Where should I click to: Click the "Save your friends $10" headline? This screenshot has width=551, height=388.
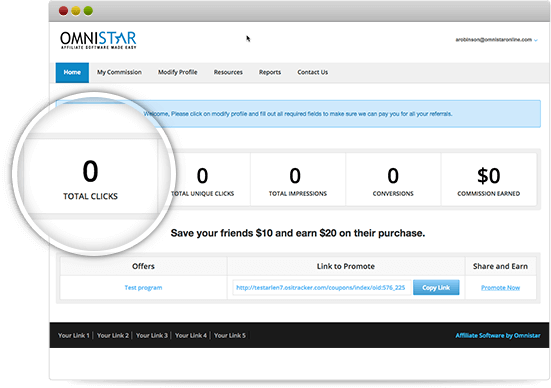[298, 233]
